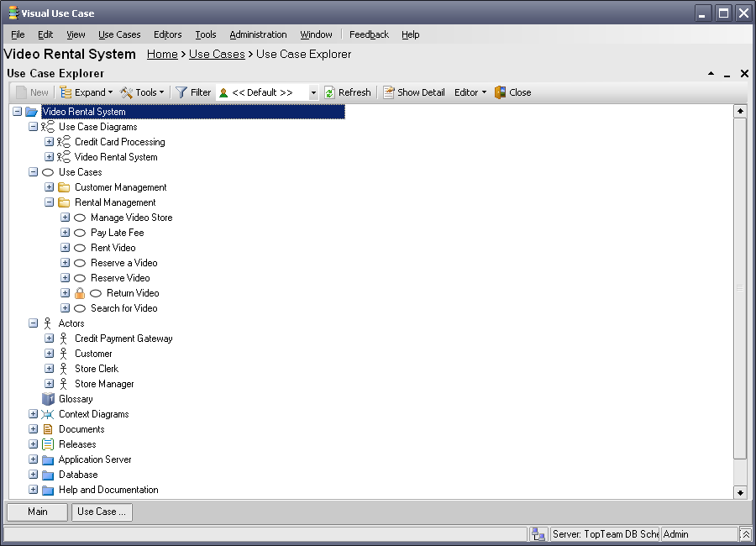Collapse the Rental Management folder
Image resolution: width=756 pixels, height=546 pixels.
50,202
